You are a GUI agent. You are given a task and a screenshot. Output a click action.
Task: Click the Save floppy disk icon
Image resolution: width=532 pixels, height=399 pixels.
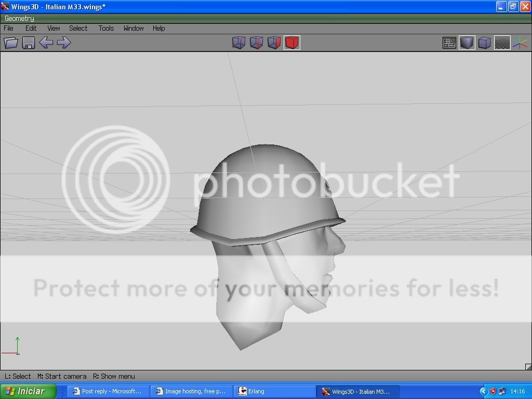pos(29,43)
